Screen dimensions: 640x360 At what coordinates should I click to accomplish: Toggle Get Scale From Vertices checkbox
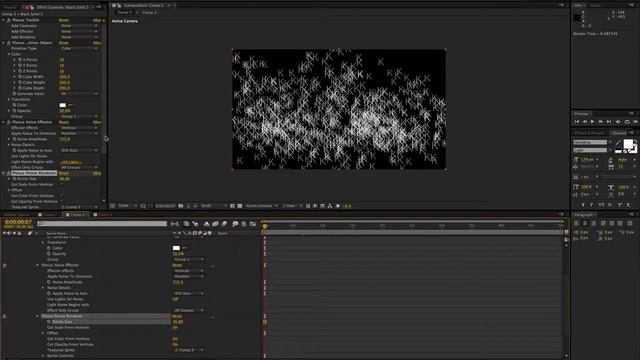coord(62,184)
